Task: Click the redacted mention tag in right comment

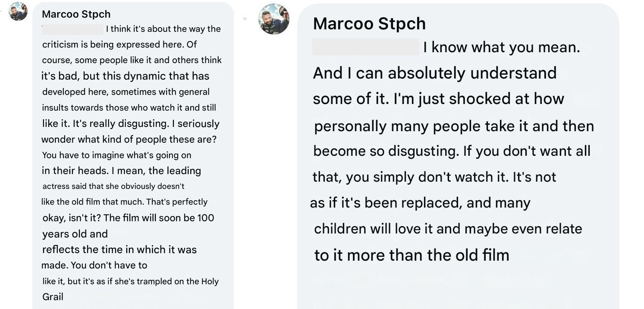Action: pos(366,47)
